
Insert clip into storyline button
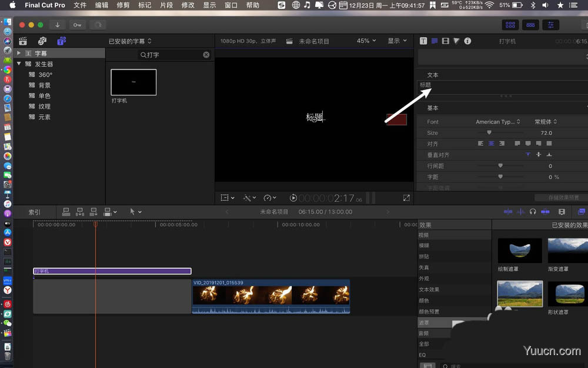coord(80,212)
